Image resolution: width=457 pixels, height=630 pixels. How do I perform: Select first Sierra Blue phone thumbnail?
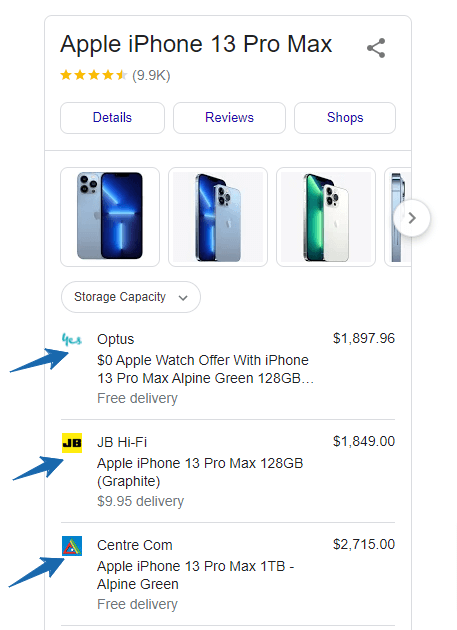pos(110,217)
